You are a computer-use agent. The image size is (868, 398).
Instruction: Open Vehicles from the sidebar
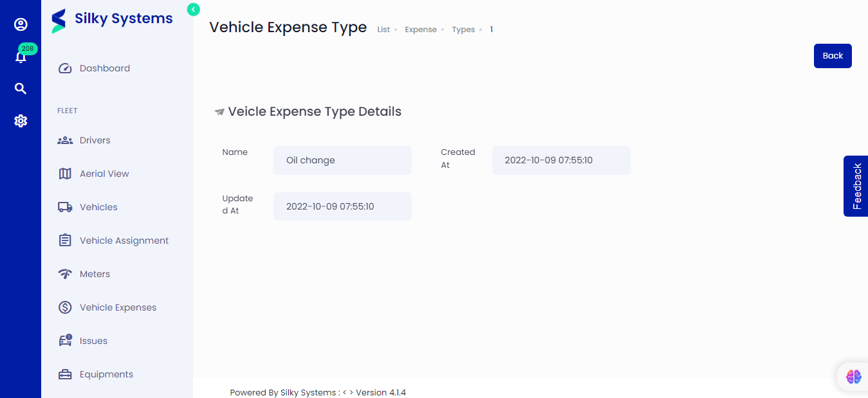[98, 206]
